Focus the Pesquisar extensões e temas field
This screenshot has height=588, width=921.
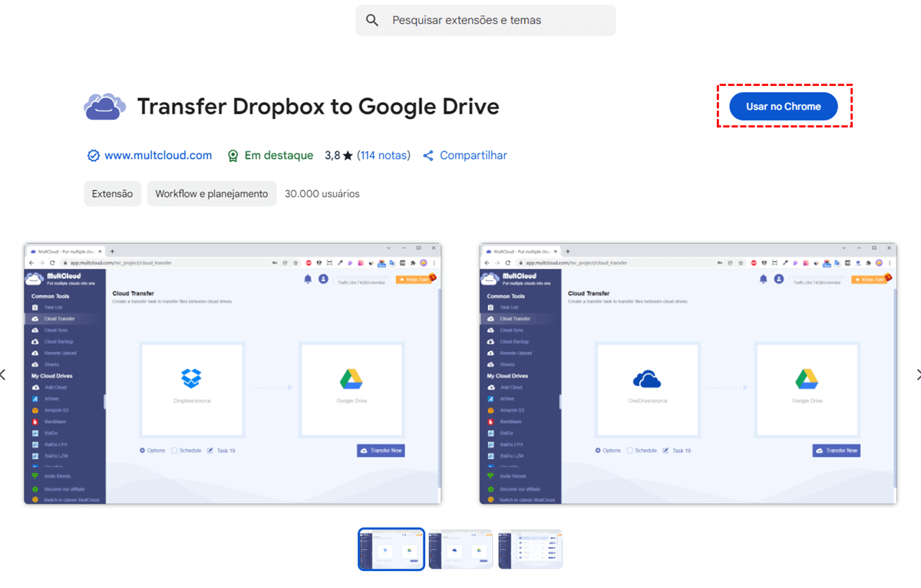(x=485, y=21)
